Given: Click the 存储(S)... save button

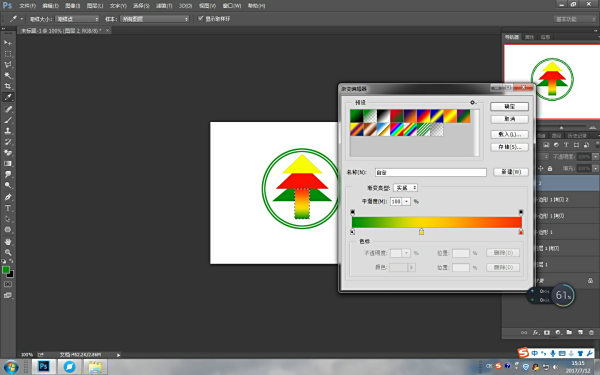Looking at the screenshot, I should (509, 147).
